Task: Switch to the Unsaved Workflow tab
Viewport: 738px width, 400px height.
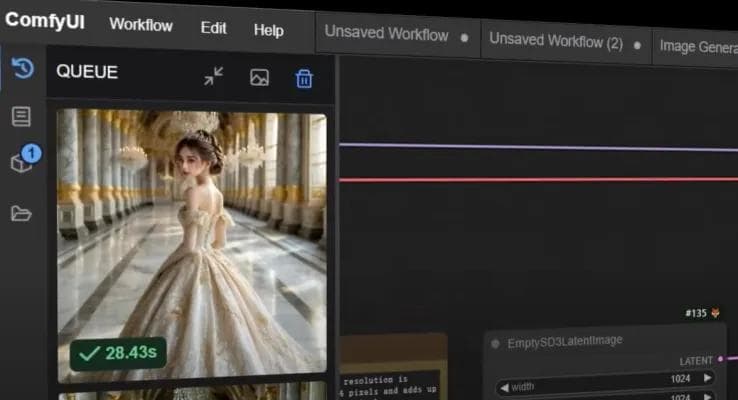Action: pyautogui.click(x=397, y=34)
